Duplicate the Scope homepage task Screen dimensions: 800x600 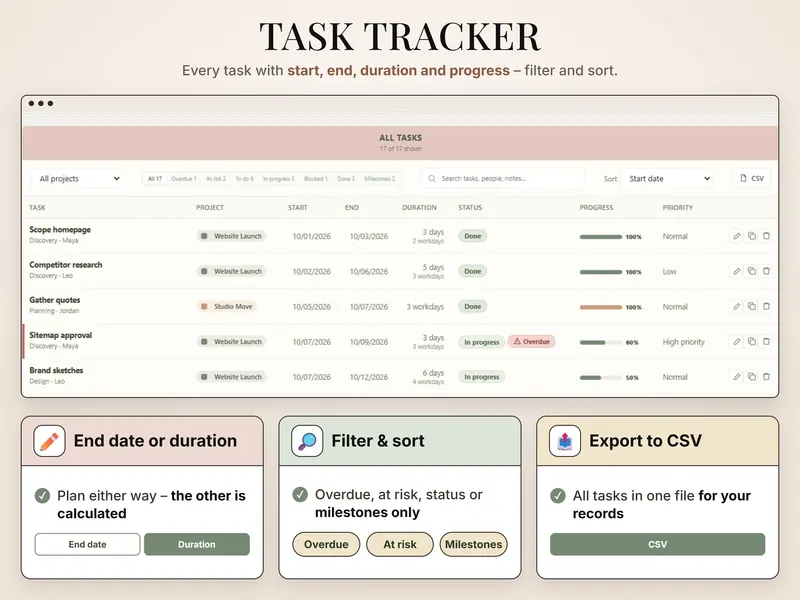coord(752,236)
